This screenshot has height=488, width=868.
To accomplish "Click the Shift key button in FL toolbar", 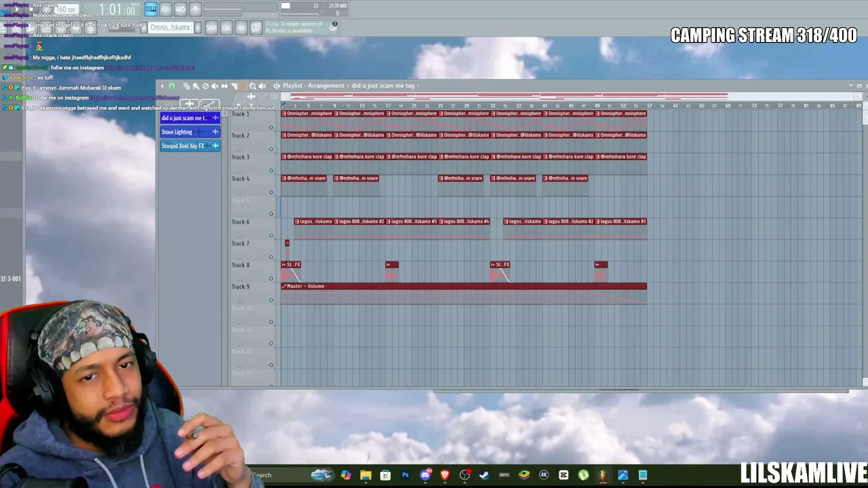I will [x=212, y=28].
